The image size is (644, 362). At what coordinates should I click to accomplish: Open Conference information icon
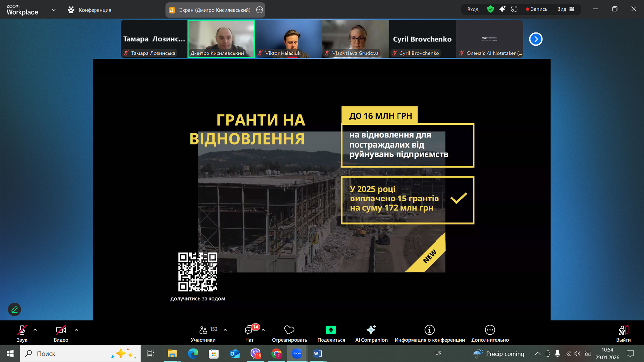pyautogui.click(x=429, y=330)
